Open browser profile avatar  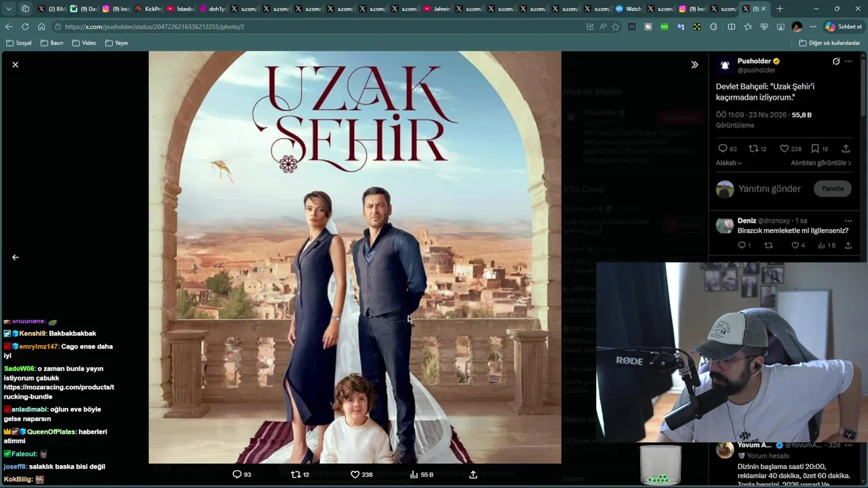[x=797, y=26]
